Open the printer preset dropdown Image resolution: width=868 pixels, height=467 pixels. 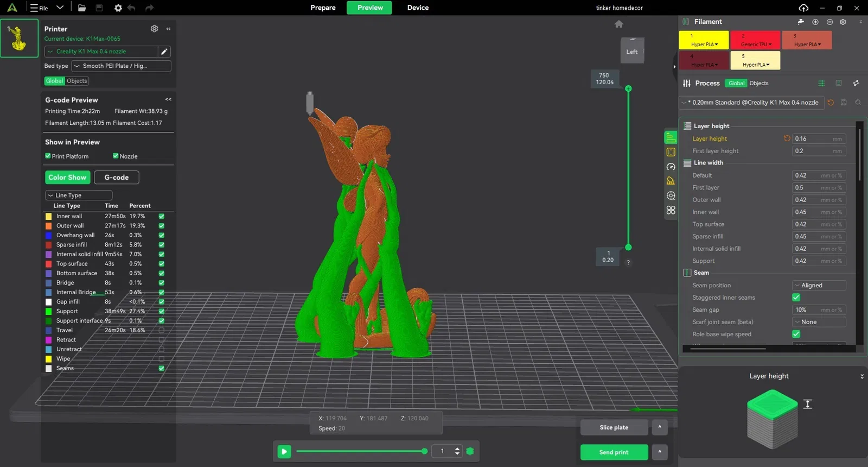(x=101, y=51)
